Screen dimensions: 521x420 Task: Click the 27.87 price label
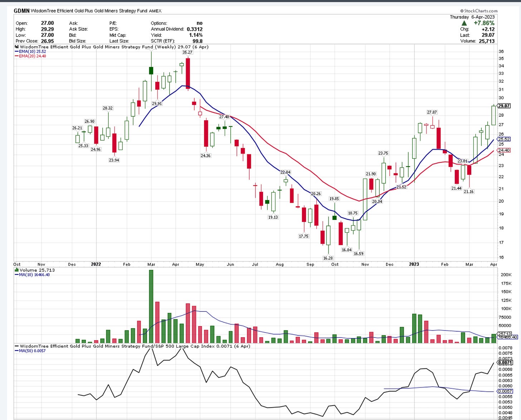432,112
